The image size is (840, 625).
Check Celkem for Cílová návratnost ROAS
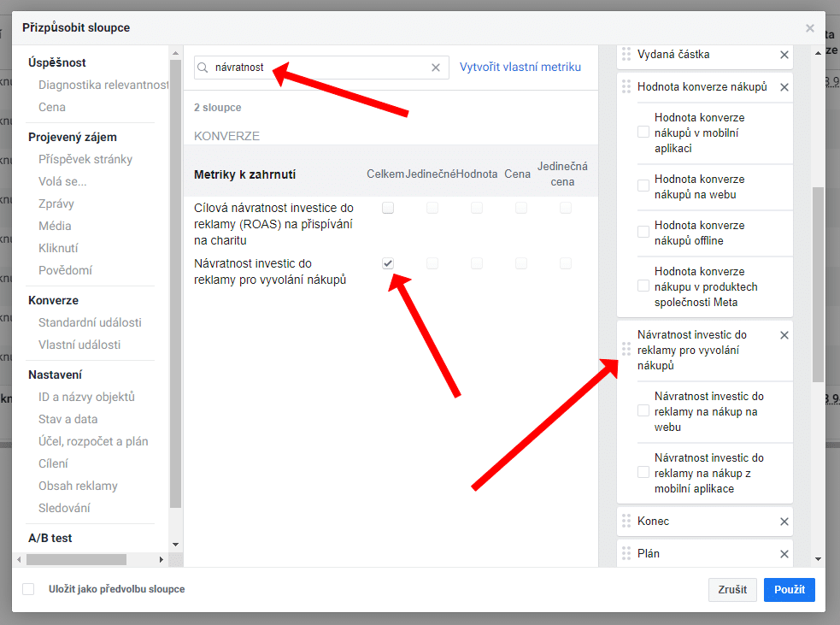(388, 208)
